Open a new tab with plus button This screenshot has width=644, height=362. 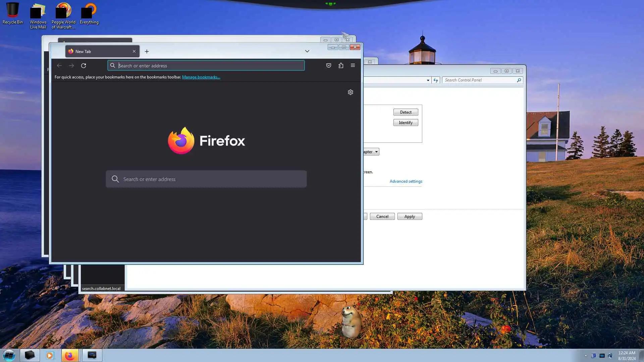pyautogui.click(x=147, y=51)
